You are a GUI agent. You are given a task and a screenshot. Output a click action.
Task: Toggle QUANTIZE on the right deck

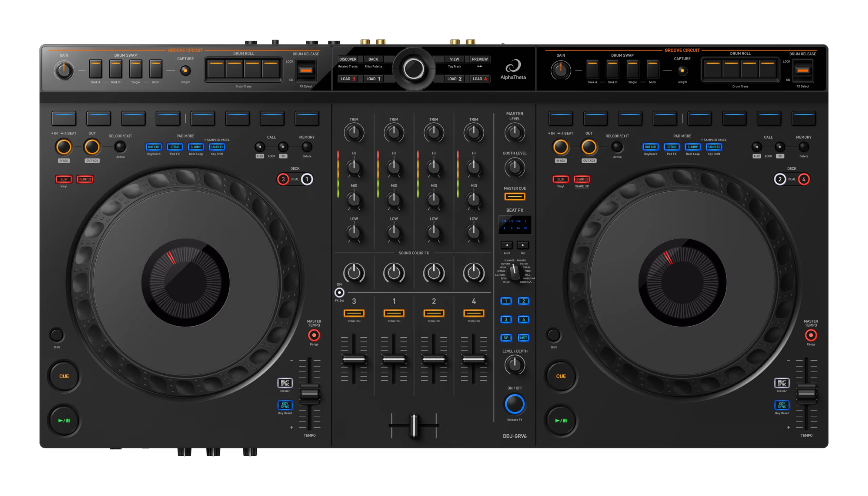tap(582, 179)
